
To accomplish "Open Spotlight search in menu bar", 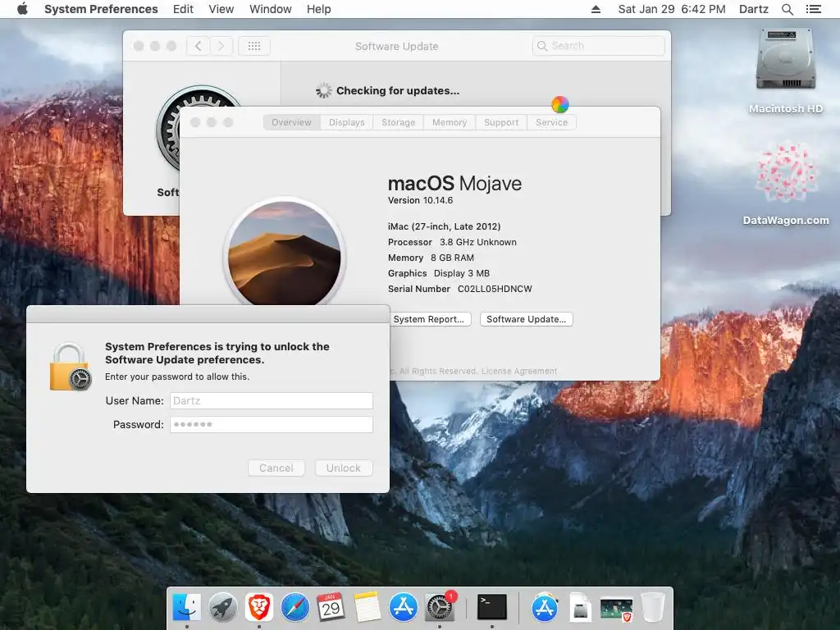I will pyautogui.click(x=787, y=9).
